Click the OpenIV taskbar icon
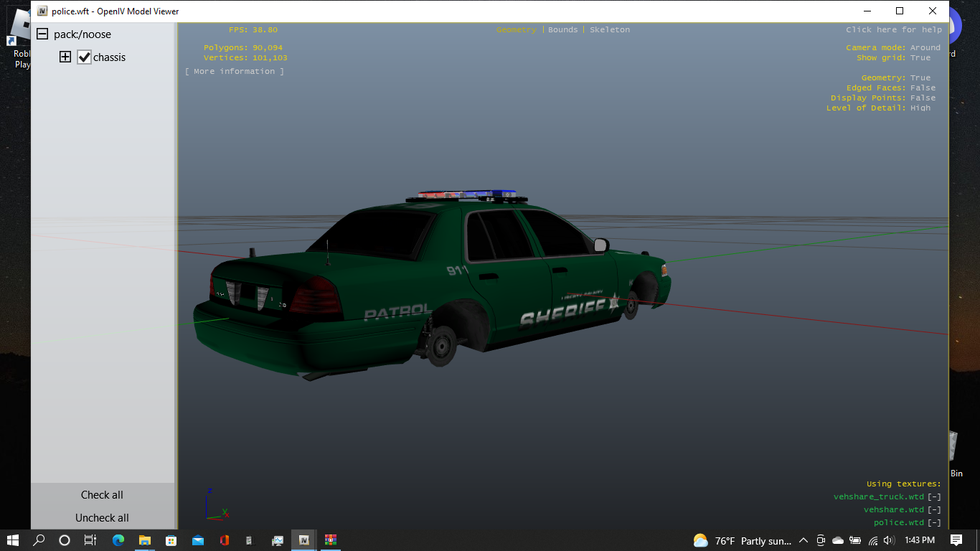The image size is (980, 551). pyautogui.click(x=304, y=540)
